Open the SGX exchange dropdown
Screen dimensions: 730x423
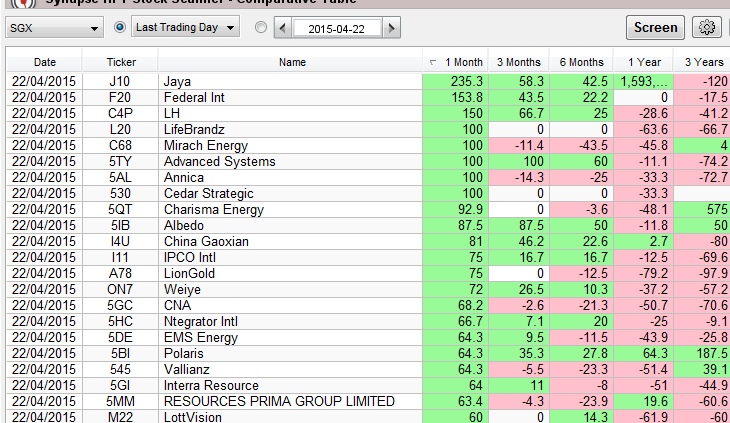[x=54, y=28]
